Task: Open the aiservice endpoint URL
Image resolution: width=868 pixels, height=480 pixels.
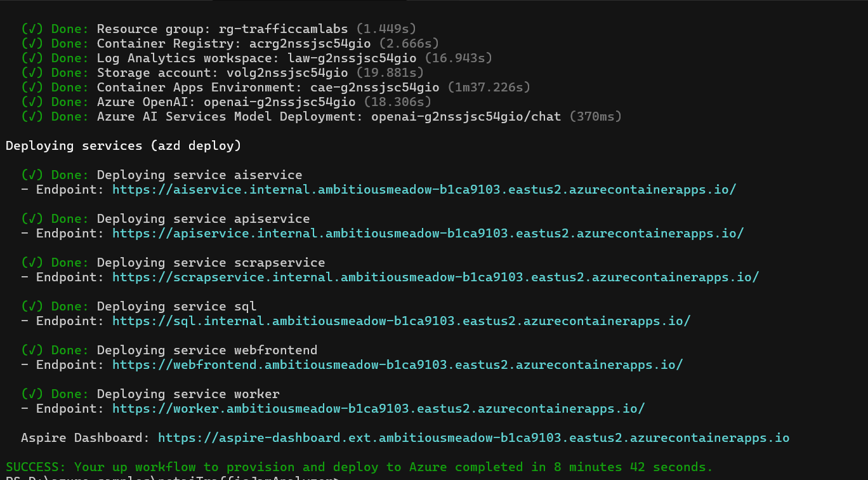Action: (x=424, y=189)
